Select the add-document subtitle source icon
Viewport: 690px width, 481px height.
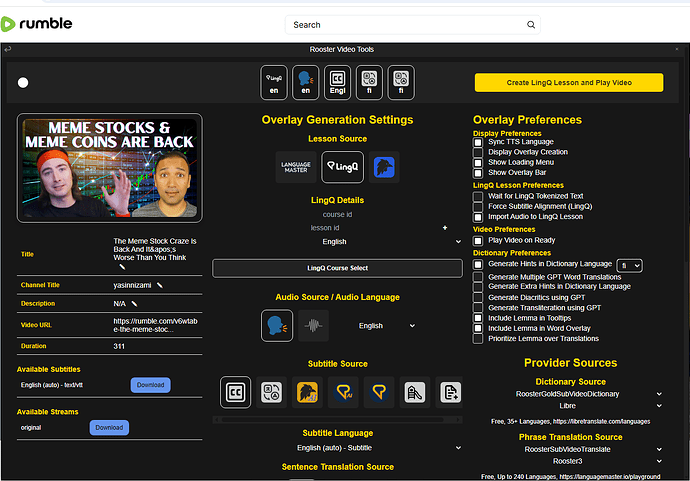coord(451,392)
